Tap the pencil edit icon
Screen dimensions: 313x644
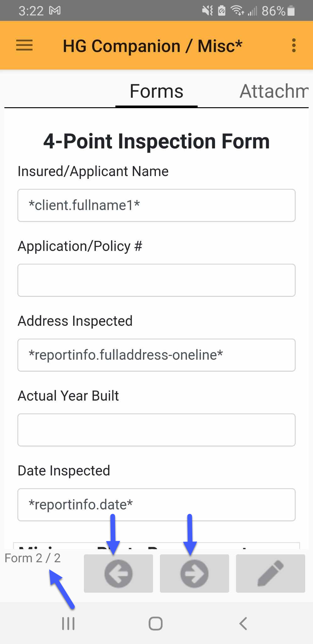(270, 574)
